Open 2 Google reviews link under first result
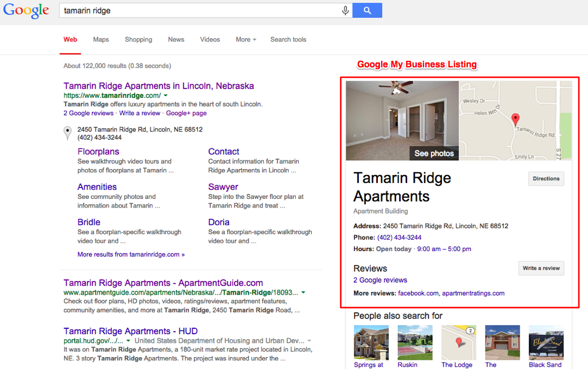The image size is (588, 369). (88, 113)
